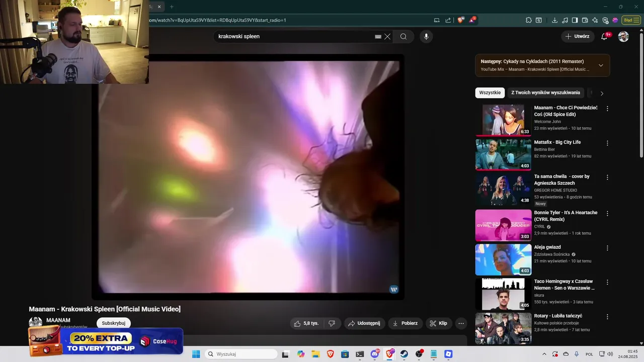Click the Maanam video player area
Image resolution: width=644 pixels, height=362 pixels.
[x=248, y=177]
